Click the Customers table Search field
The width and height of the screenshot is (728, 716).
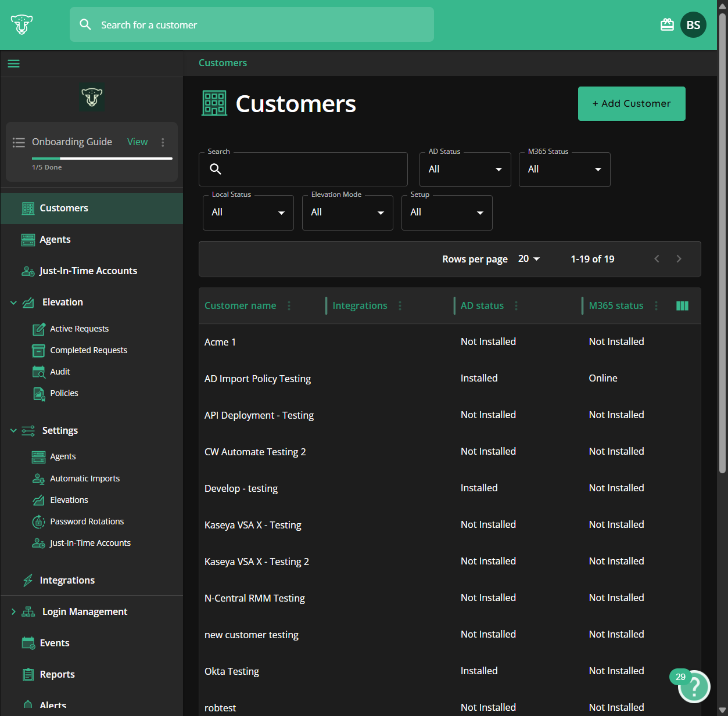coord(303,170)
